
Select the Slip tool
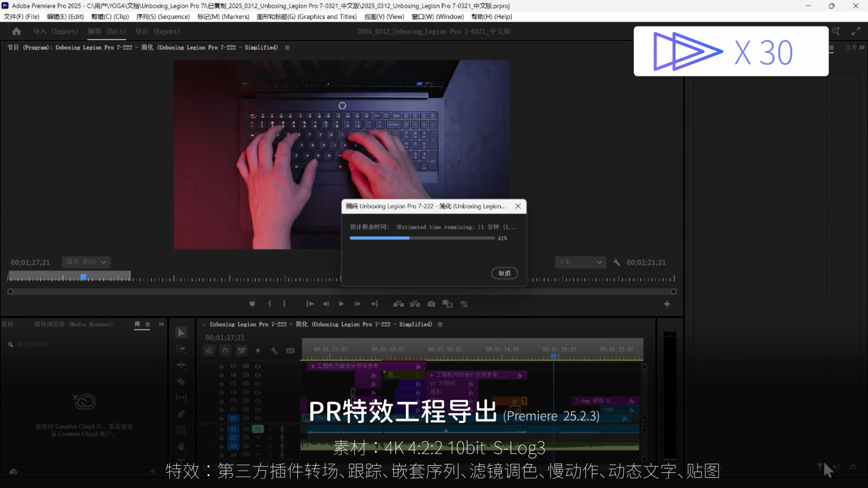pyautogui.click(x=182, y=398)
